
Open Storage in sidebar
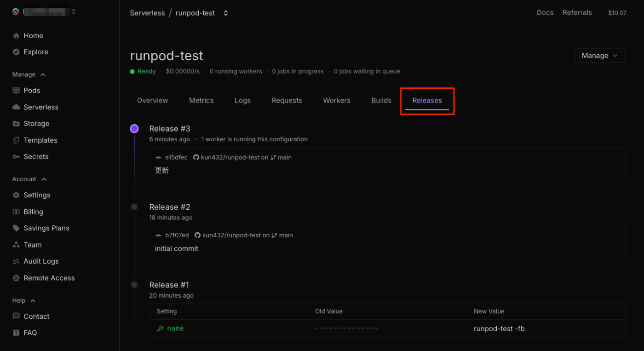click(x=36, y=124)
